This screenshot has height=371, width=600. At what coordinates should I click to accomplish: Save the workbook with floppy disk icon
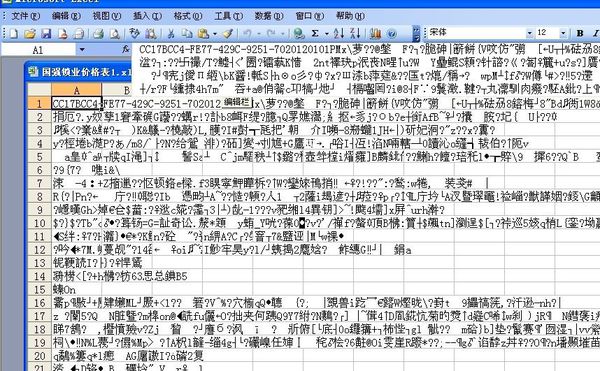coord(46,34)
